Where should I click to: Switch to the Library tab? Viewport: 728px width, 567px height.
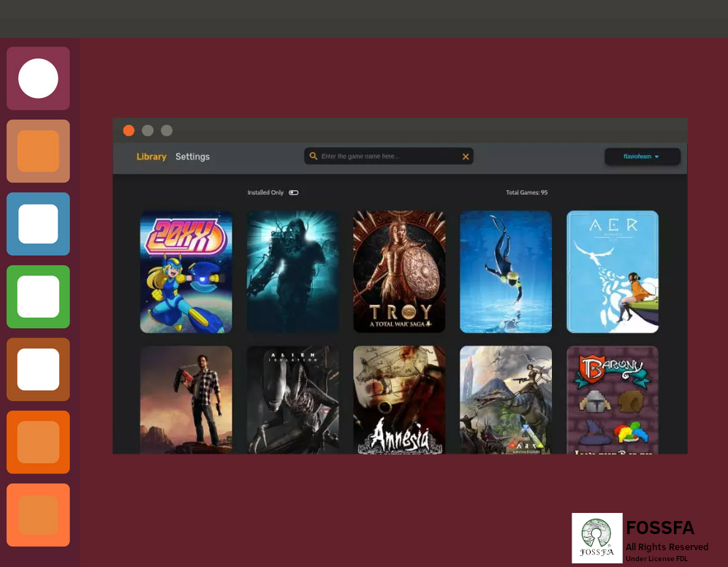tap(151, 156)
